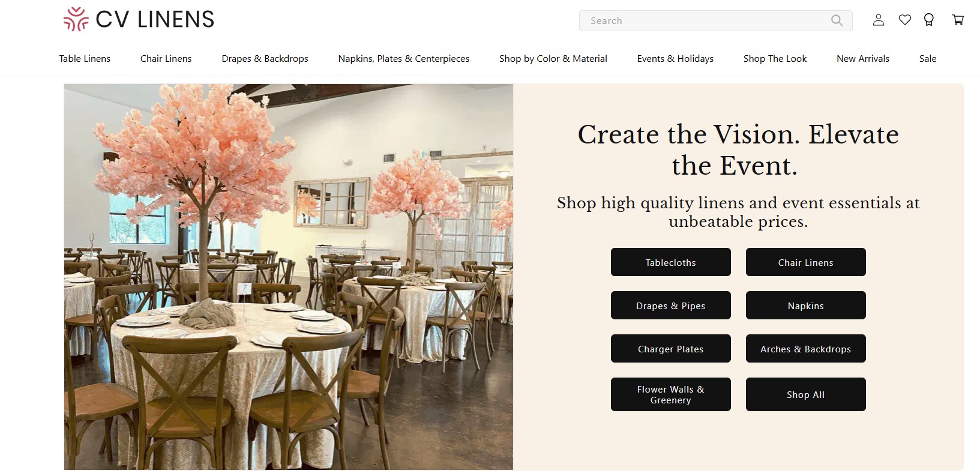
Task: Open the wishlist heart icon
Action: click(905, 20)
